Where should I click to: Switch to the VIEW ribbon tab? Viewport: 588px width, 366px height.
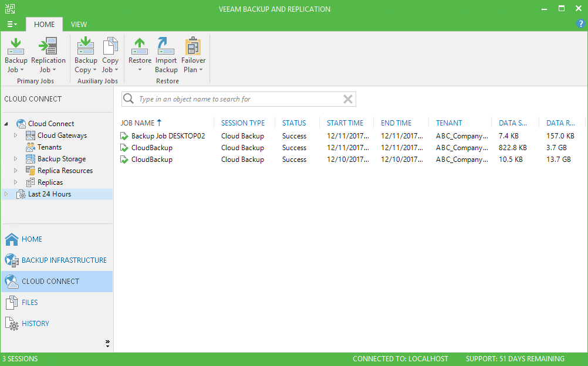tap(79, 25)
